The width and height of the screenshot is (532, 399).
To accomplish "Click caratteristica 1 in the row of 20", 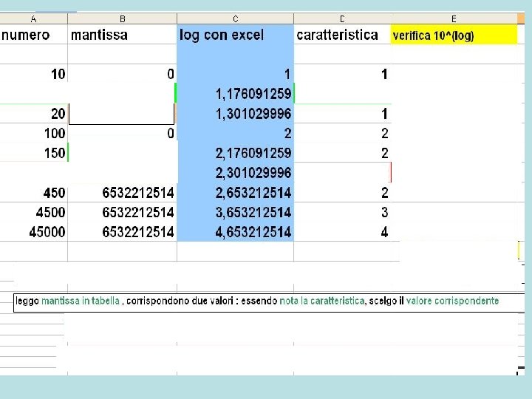I will (x=342, y=114).
